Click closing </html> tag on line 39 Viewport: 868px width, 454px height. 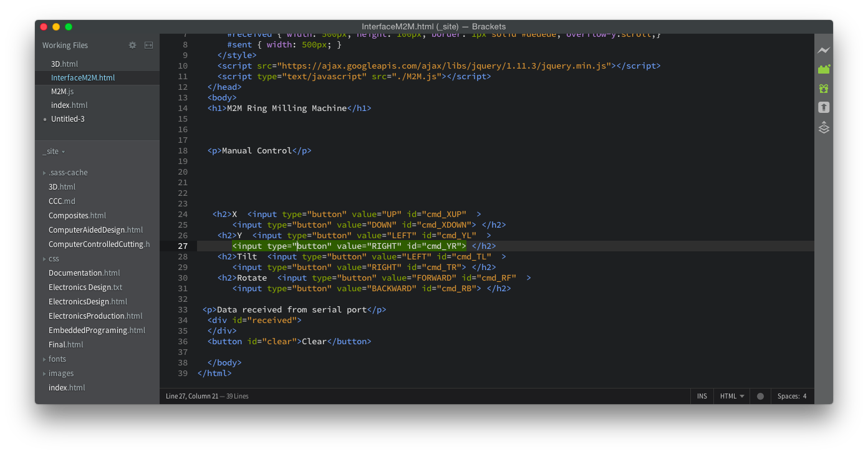pos(215,373)
